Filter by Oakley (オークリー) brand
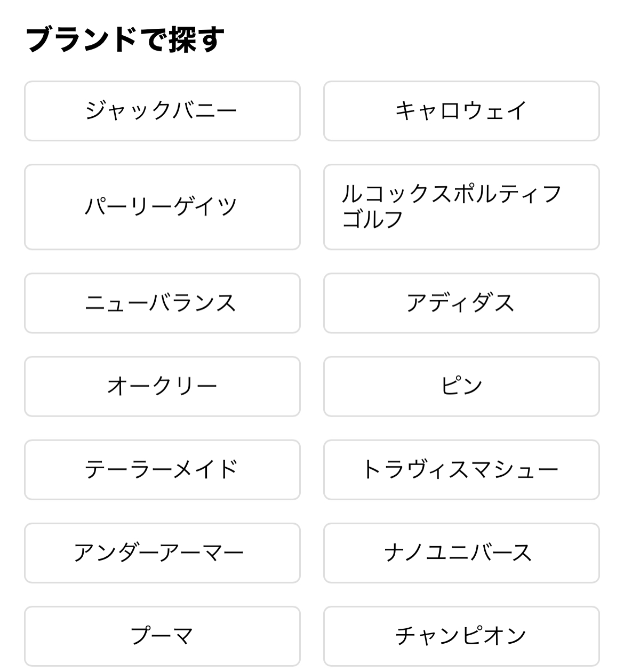The image size is (624, 672). [162, 386]
